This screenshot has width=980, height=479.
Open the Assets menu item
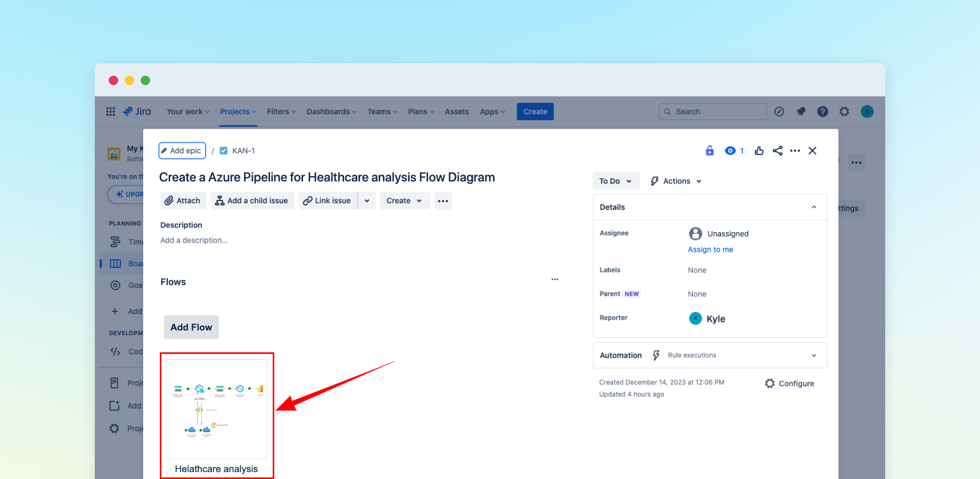pyautogui.click(x=457, y=112)
